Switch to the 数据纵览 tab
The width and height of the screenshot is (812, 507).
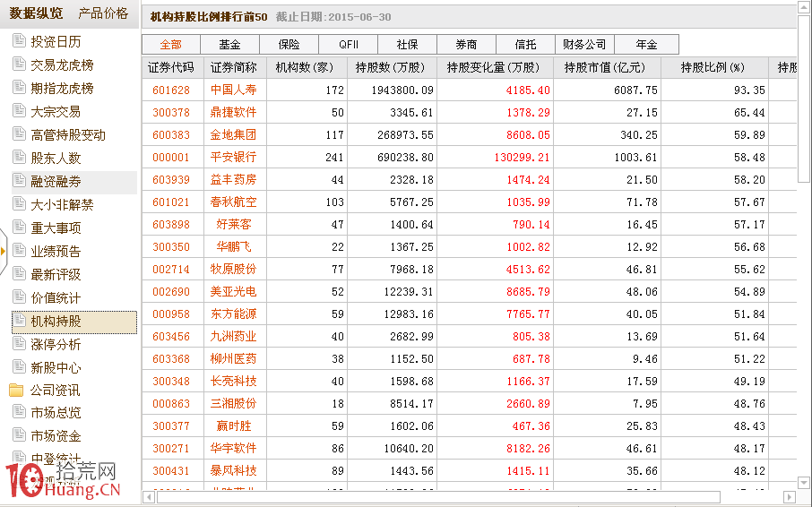[36, 13]
